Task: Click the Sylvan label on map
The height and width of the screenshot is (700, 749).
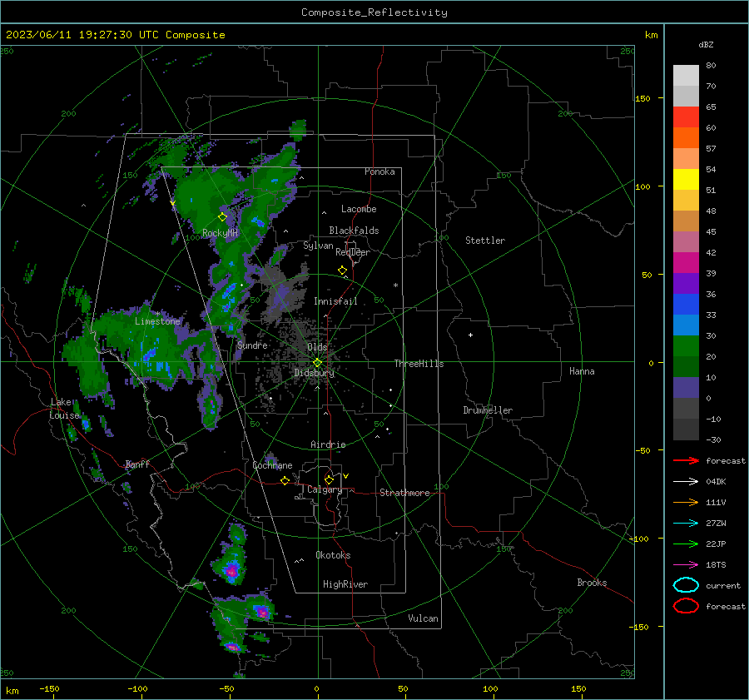Action: [318, 246]
